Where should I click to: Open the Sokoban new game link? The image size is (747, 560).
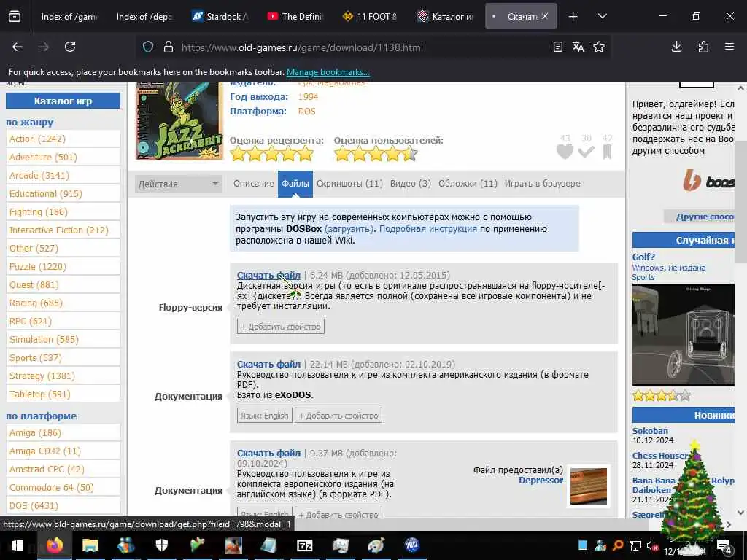(650, 430)
